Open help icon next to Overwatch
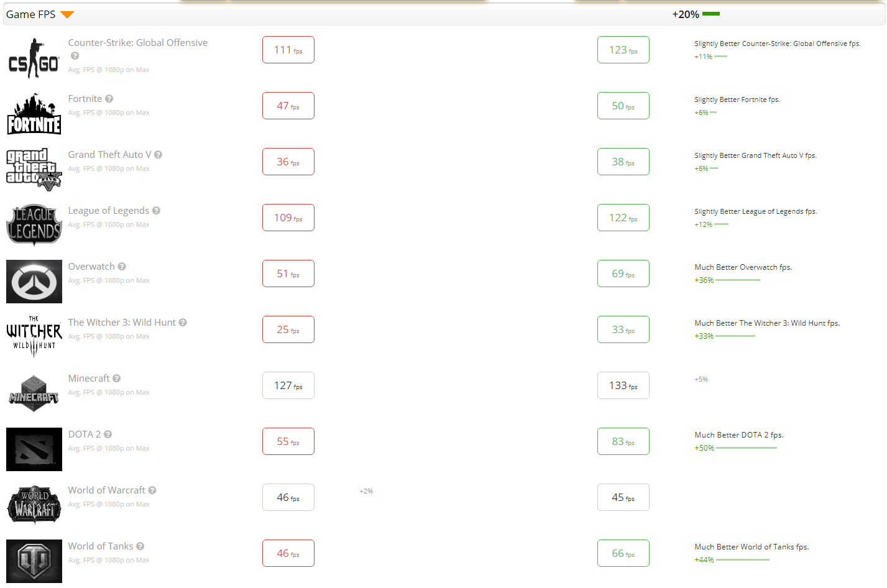Screen dimensions: 887x588 122,267
